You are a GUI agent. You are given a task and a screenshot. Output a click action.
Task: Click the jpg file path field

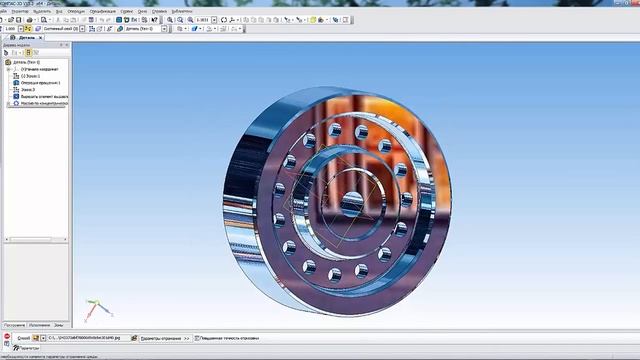pos(88,338)
